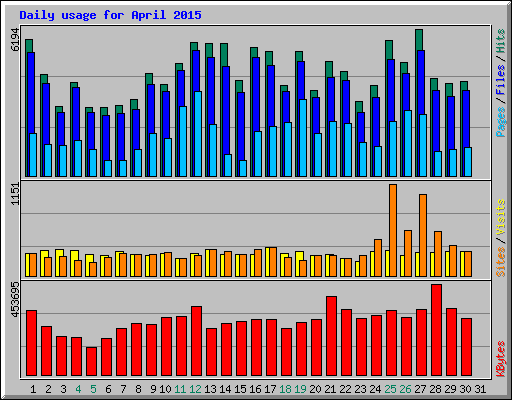Click day label 24 on the x-axis

375,389
